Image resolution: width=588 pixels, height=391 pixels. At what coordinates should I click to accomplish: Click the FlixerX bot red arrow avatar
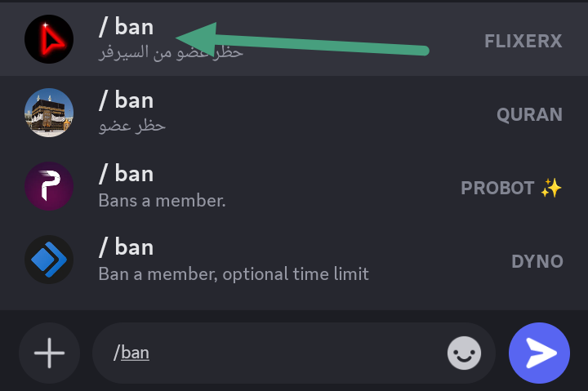(49, 39)
